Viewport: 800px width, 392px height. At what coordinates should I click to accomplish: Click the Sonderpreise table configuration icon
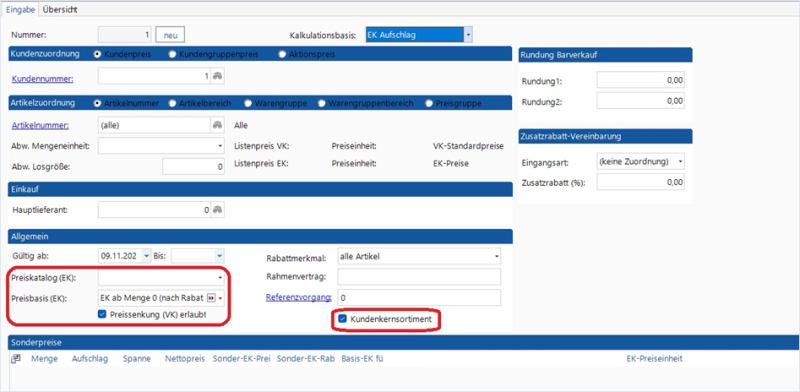click(x=16, y=359)
